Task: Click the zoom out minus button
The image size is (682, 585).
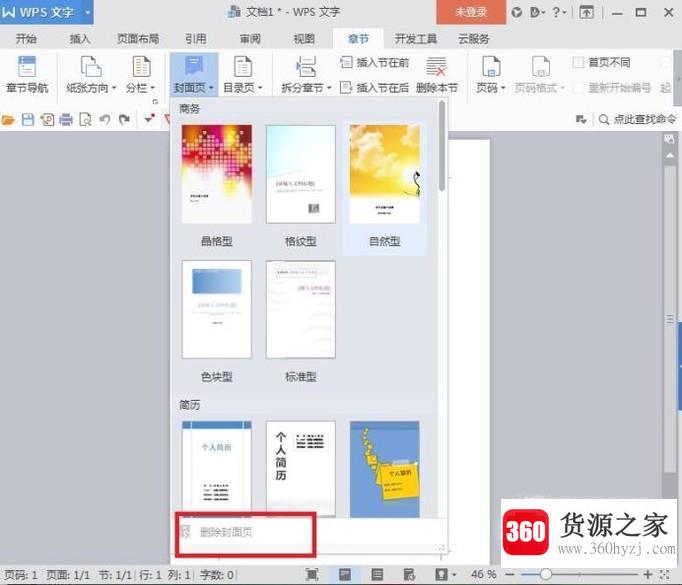Action: click(510, 575)
